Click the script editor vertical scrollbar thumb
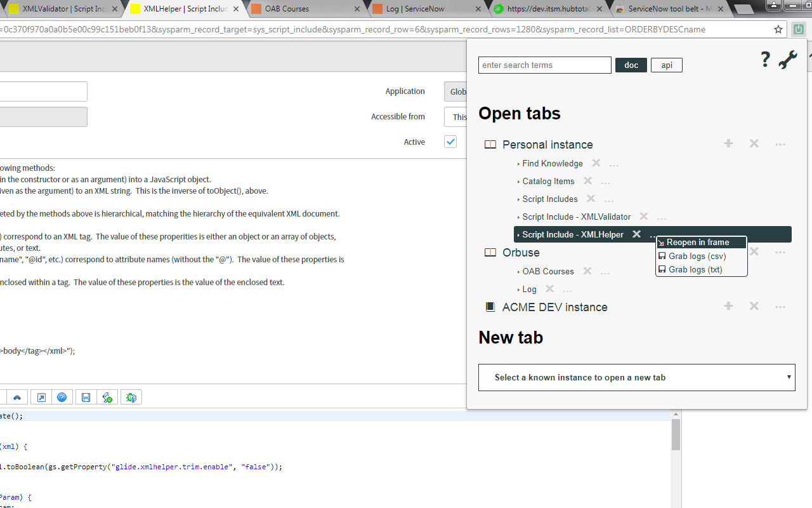 click(676, 434)
